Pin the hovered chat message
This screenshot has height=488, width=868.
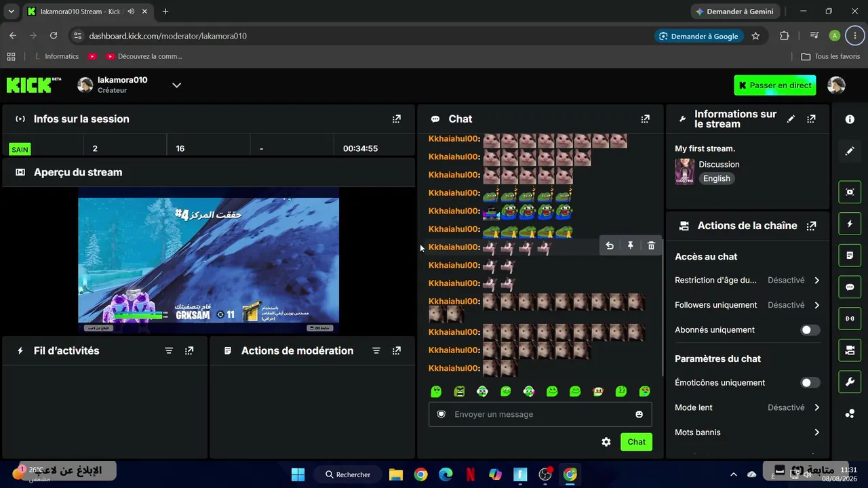point(630,246)
